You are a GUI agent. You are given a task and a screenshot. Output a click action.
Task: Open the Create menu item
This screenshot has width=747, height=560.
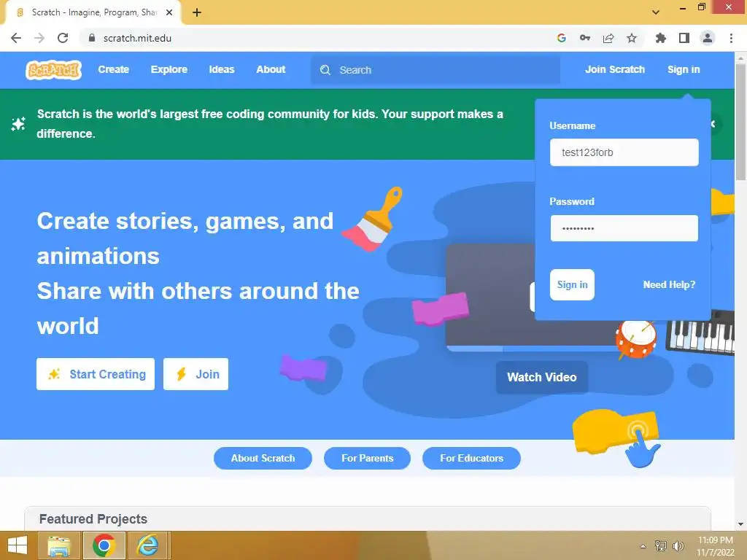click(113, 69)
